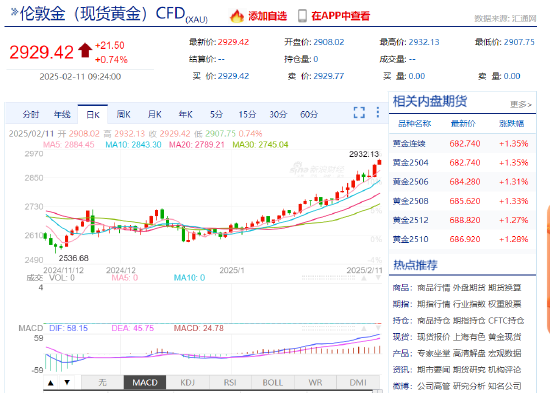The height and width of the screenshot is (393, 550).
Task: Expand MACD panel with small down arrow
Action: [378, 328]
